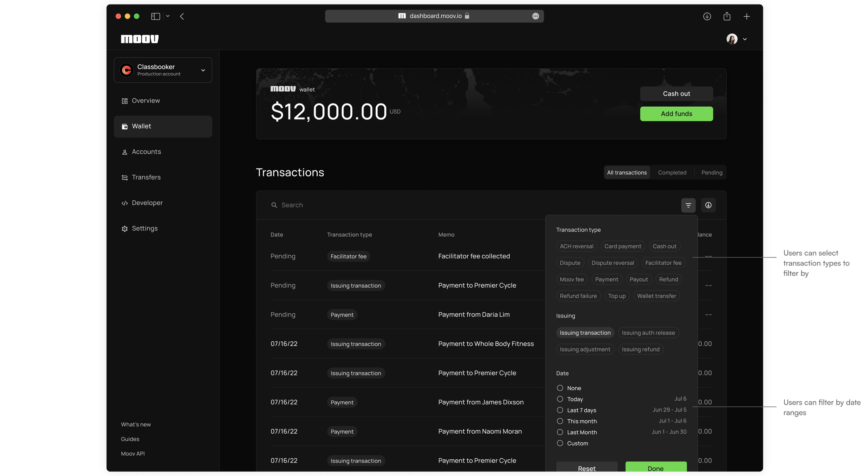
Task: Click the page options ellipsis in address bar
Action: click(x=535, y=16)
